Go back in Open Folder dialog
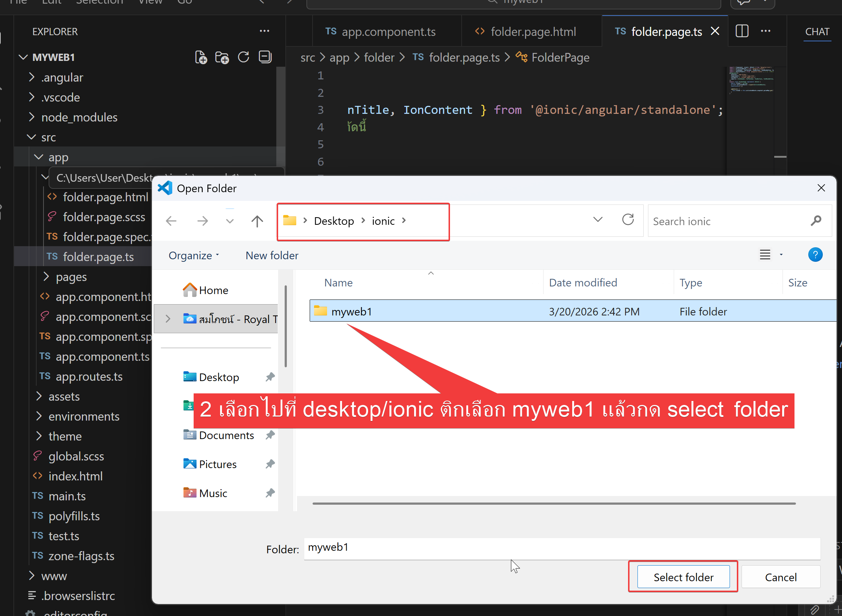 tap(171, 221)
